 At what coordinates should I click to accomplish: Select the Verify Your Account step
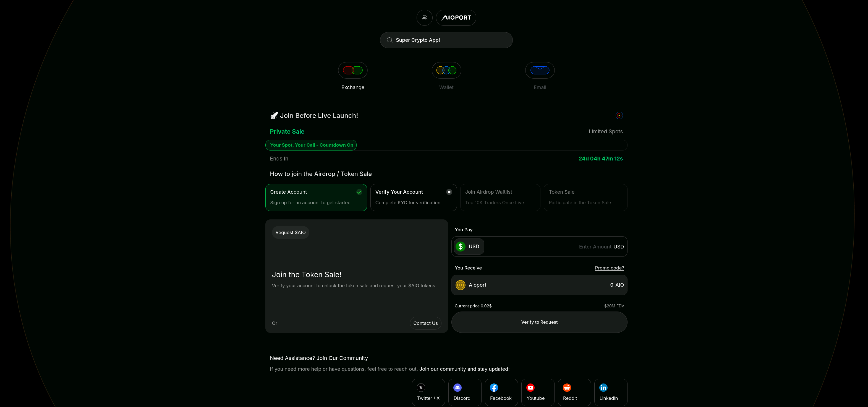[x=414, y=198]
